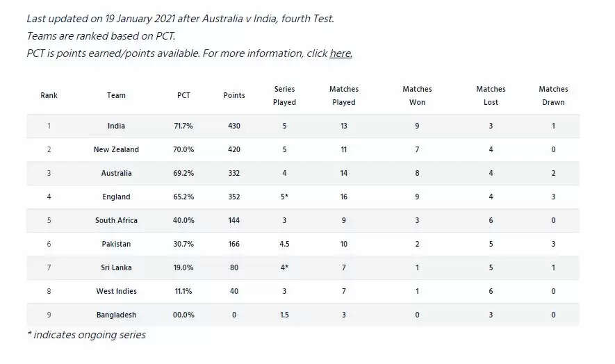The image size is (615, 364).
Task: Select the South Africa team name
Action: click(116, 220)
